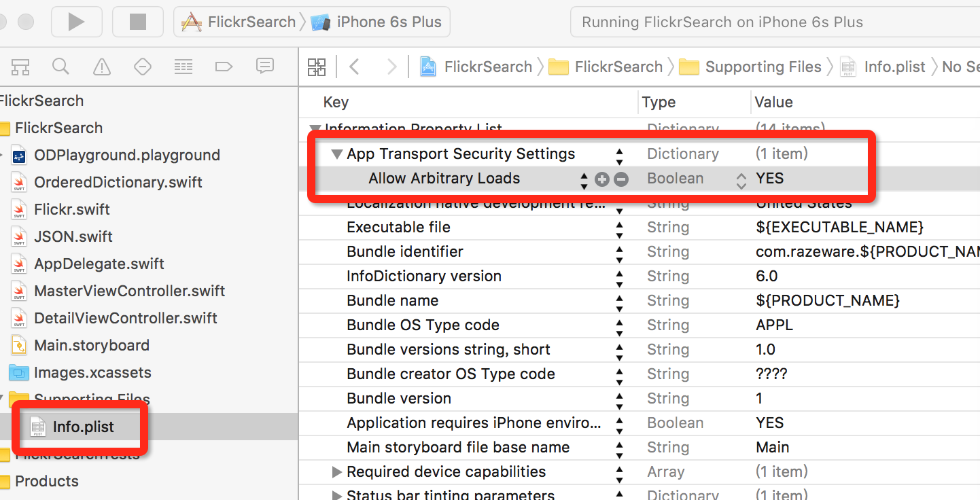Open JSON.swift file
The height and width of the screenshot is (500, 980).
point(73,236)
